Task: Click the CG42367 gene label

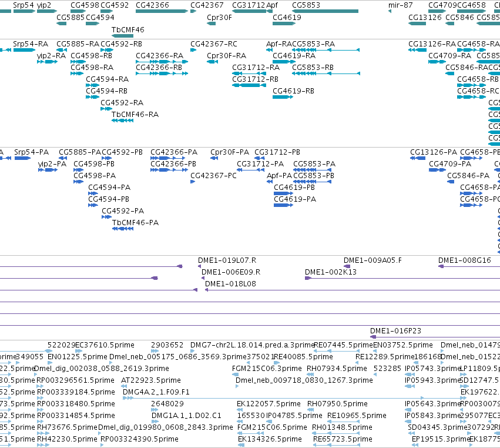Action: pyautogui.click(x=207, y=5)
